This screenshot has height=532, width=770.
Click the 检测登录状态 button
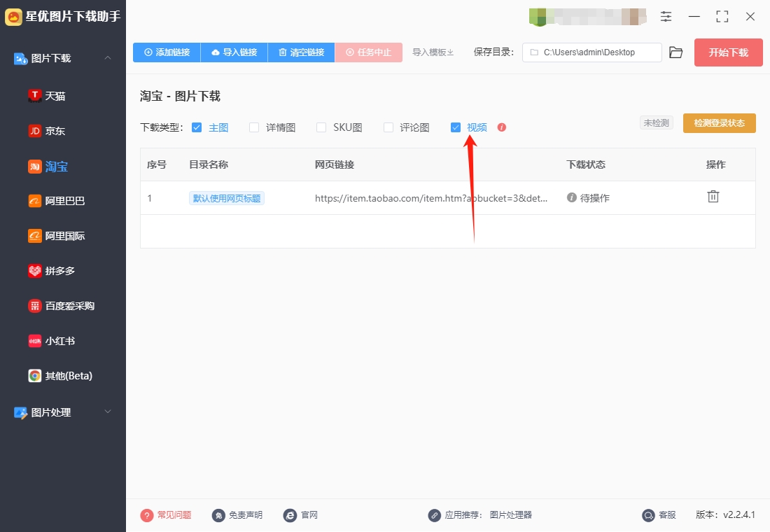tap(719, 122)
